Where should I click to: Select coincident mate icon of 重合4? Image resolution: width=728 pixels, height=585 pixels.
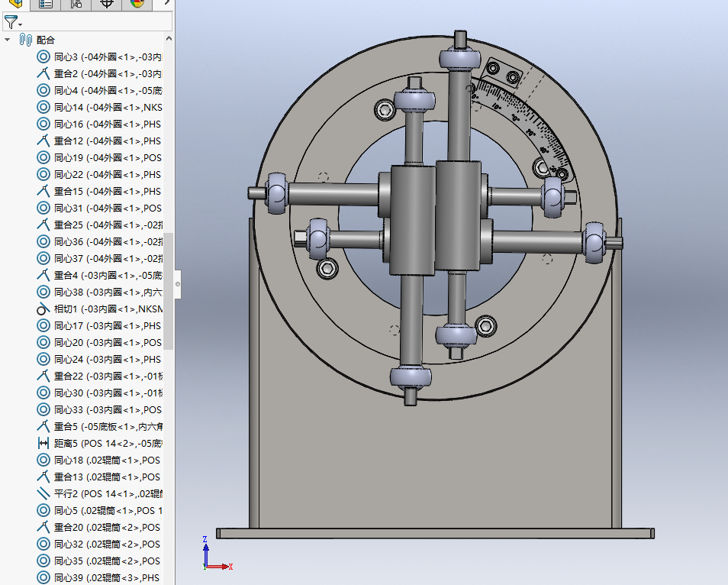click(43, 275)
